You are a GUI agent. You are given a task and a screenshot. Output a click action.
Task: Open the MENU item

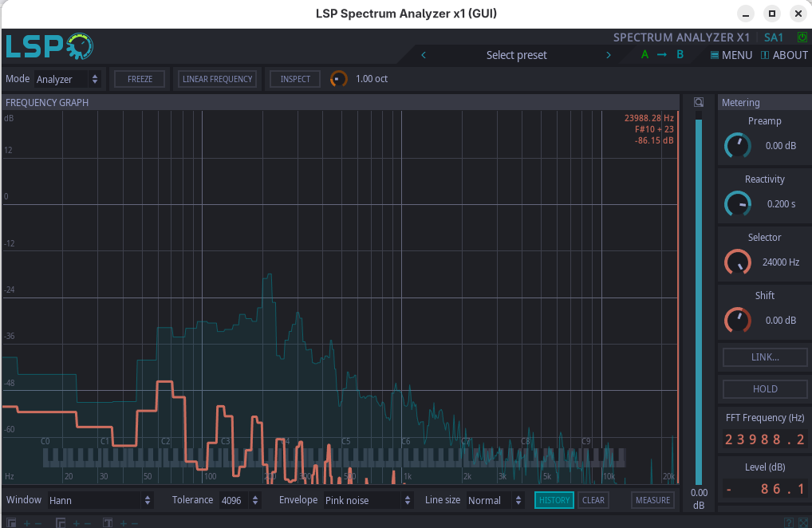click(731, 55)
